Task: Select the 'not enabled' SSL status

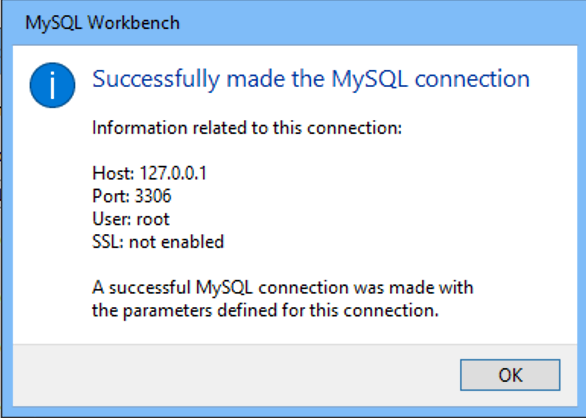Action: (176, 242)
